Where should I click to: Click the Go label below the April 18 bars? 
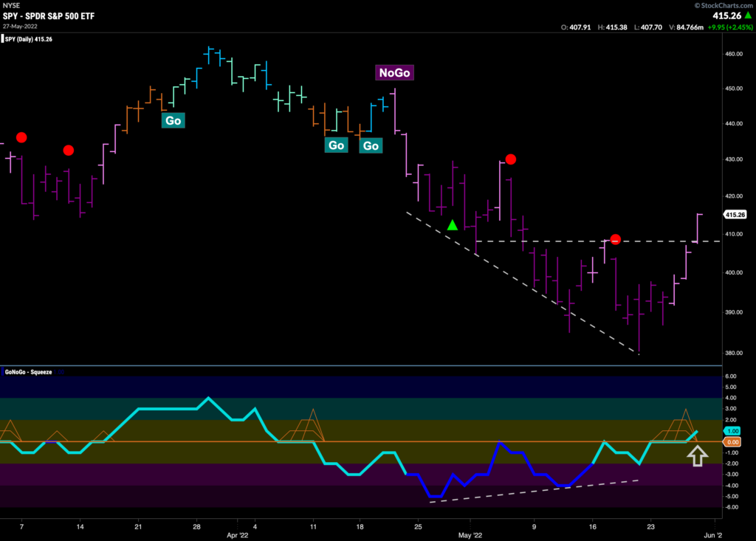[371, 145]
